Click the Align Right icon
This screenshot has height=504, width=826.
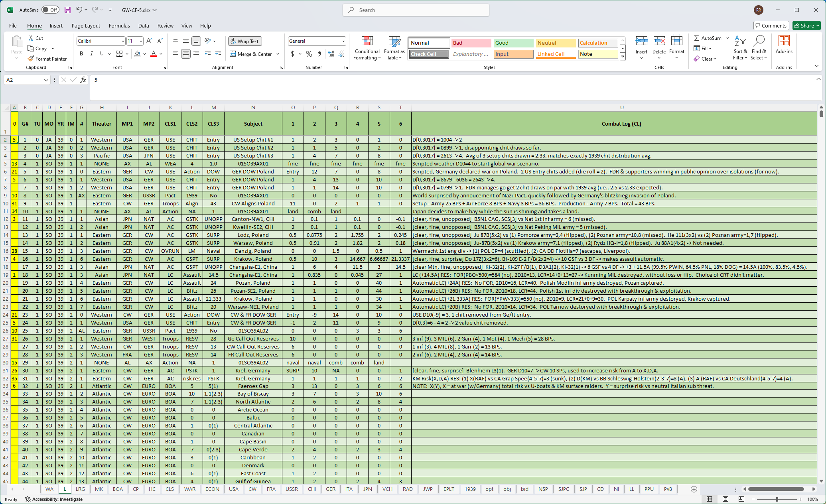click(x=196, y=54)
